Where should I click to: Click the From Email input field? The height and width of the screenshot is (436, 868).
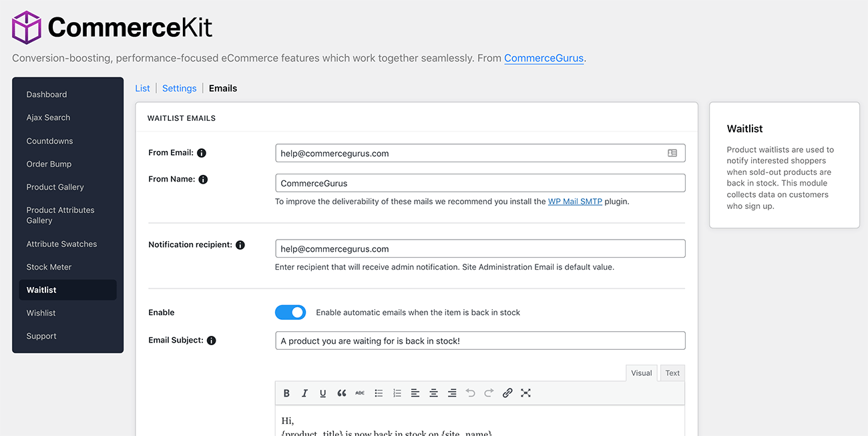pyautogui.click(x=480, y=153)
